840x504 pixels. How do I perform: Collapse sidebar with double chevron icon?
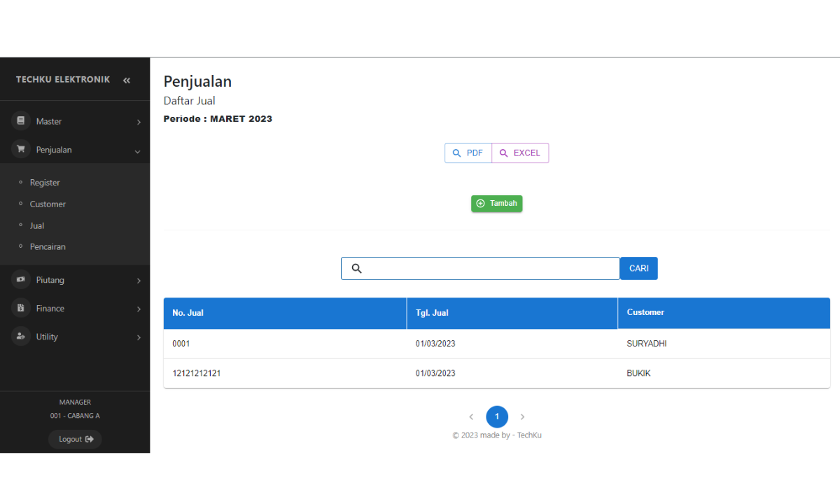127,80
